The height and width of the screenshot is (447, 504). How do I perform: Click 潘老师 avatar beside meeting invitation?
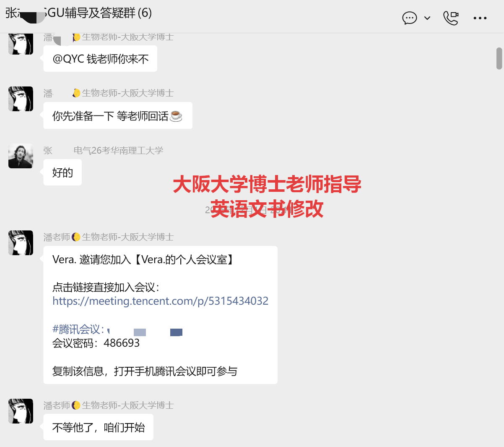click(x=21, y=243)
